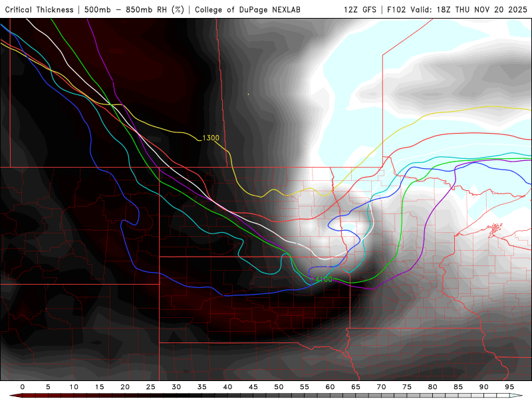The width and height of the screenshot is (532, 399).
Task: Click the "50" value on the color scale
Action: pos(279,387)
